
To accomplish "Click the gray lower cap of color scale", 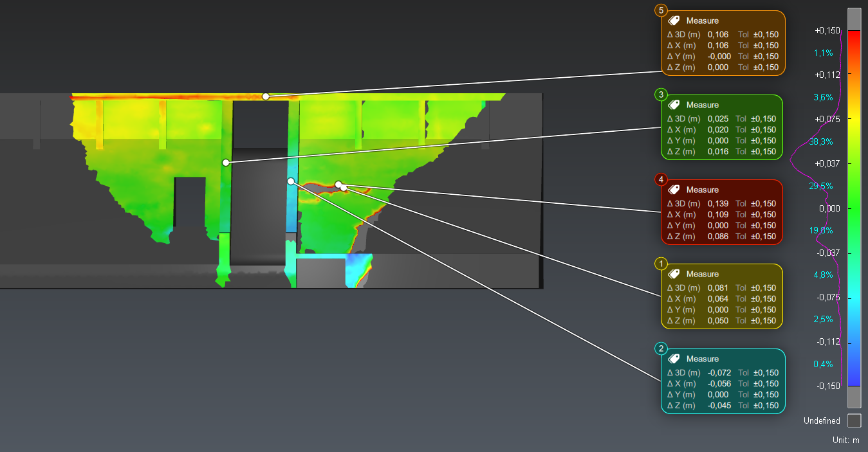I will coord(854,397).
